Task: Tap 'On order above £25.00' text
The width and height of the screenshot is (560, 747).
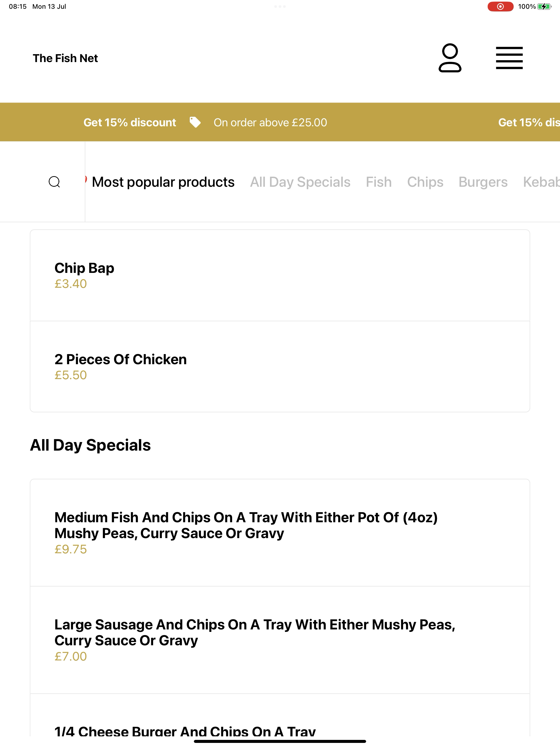Action: point(270,122)
